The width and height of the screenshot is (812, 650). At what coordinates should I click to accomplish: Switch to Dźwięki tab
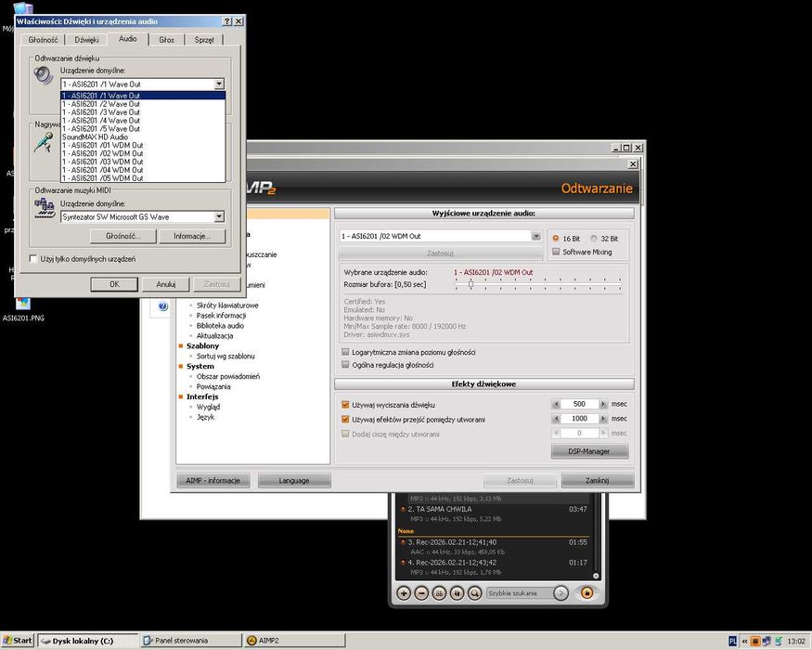[86, 40]
